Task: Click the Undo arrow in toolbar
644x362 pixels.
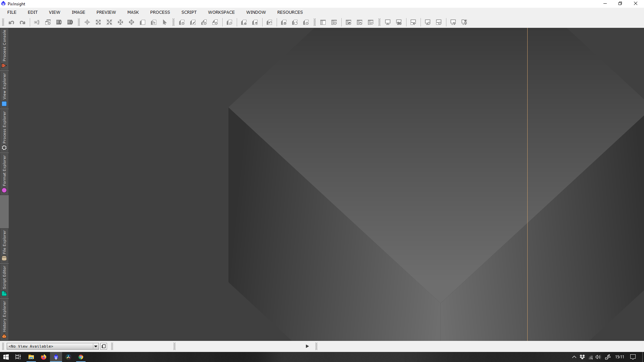Action: pyautogui.click(x=11, y=22)
